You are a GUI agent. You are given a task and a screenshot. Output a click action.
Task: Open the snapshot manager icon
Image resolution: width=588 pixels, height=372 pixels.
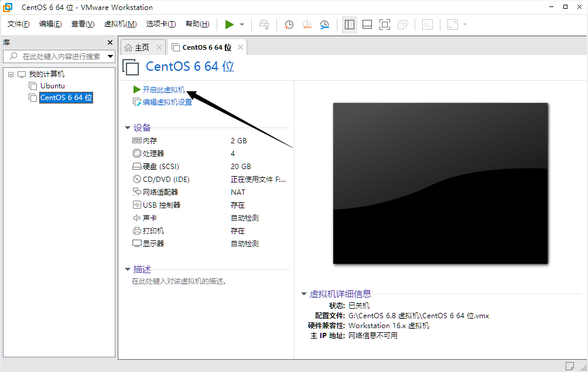tap(324, 25)
